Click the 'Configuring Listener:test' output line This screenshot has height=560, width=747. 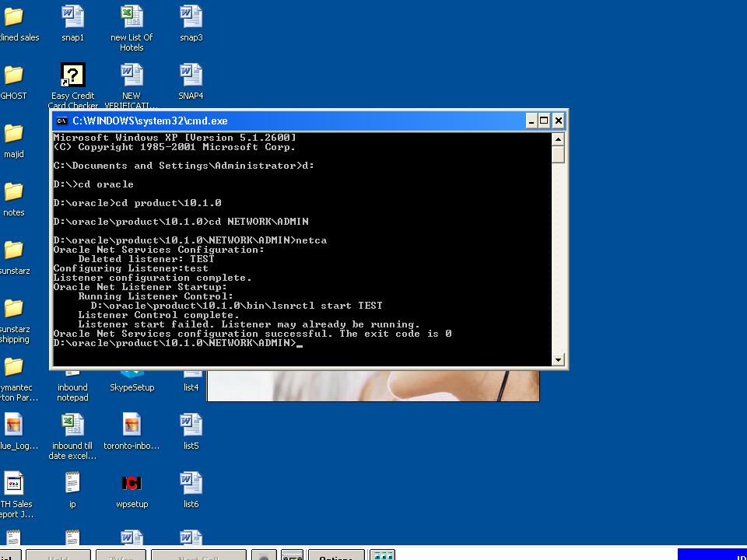click(x=131, y=268)
